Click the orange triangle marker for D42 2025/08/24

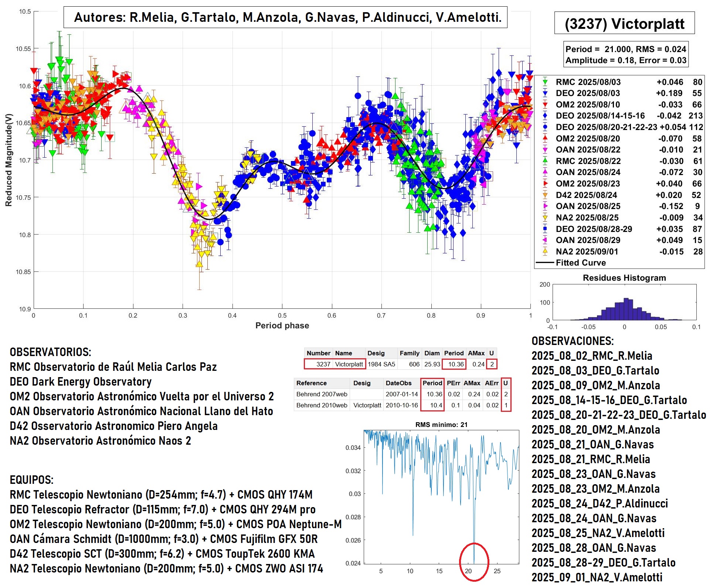tap(545, 195)
